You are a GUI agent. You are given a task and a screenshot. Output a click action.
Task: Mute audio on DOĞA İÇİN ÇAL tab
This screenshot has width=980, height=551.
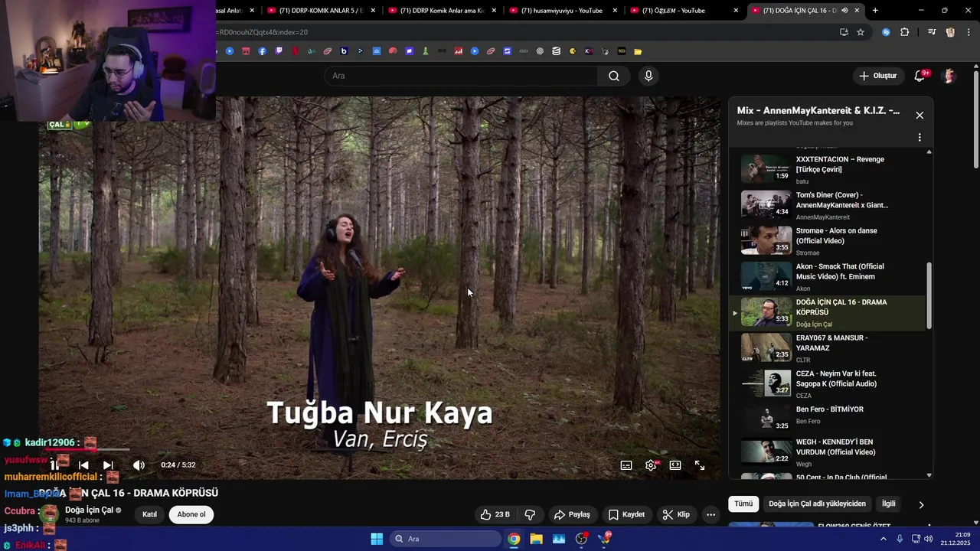click(844, 10)
